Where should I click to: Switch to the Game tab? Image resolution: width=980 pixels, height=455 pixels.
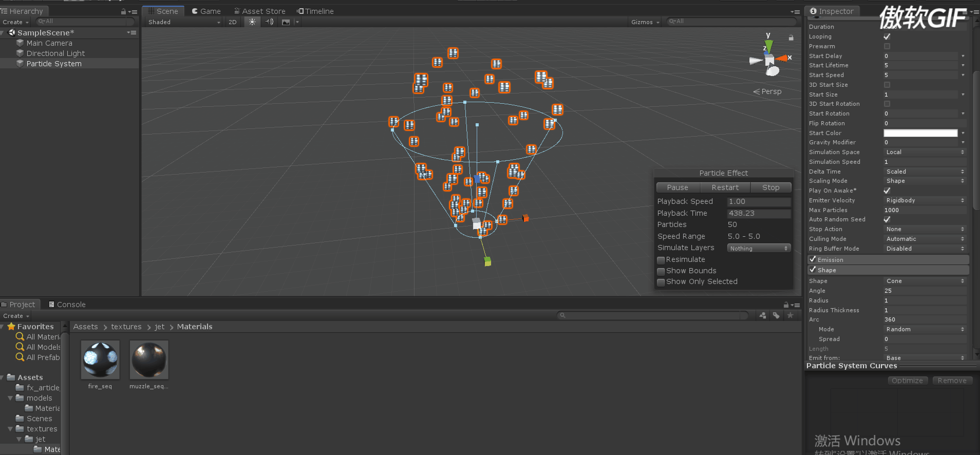point(206,11)
